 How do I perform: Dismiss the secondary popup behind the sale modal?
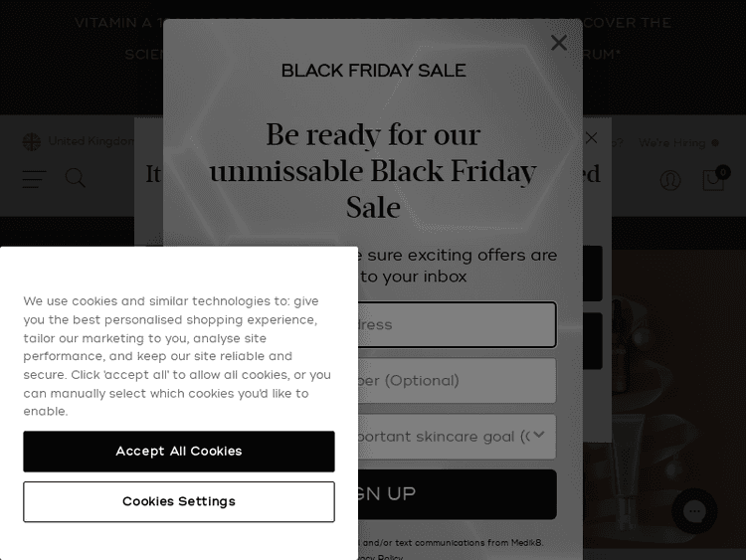pyautogui.click(x=592, y=138)
